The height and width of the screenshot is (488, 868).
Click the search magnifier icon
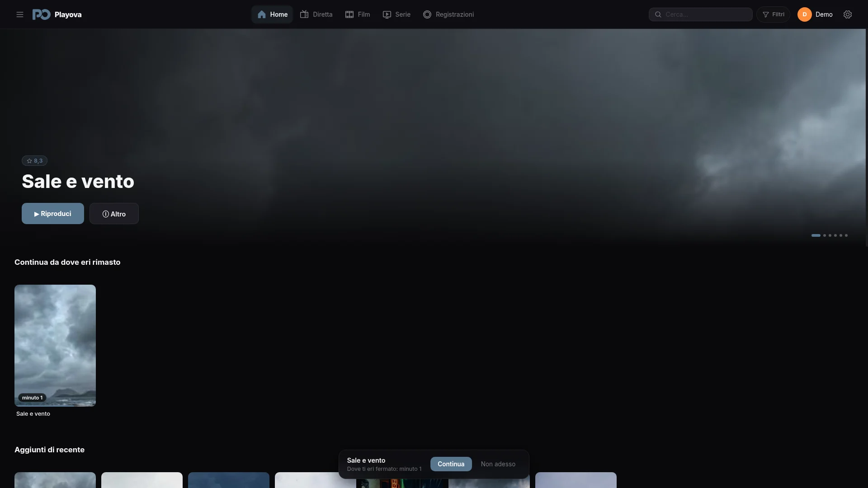point(658,14)
